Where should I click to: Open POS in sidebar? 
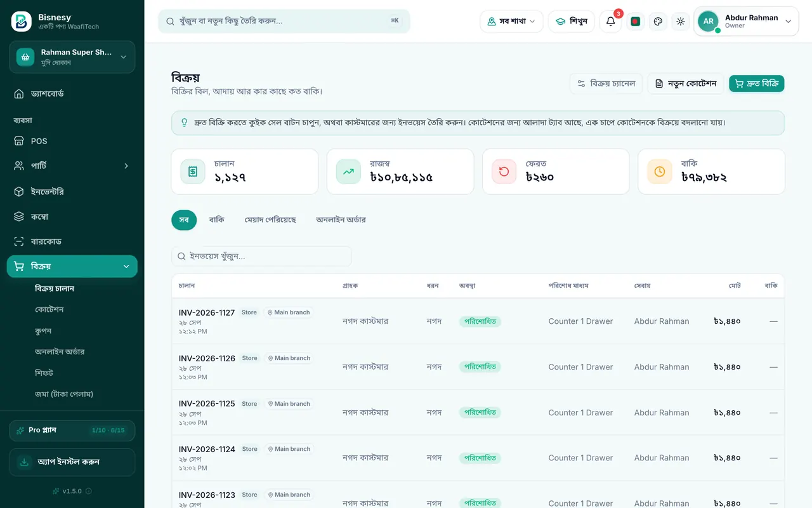pos(72,141)
